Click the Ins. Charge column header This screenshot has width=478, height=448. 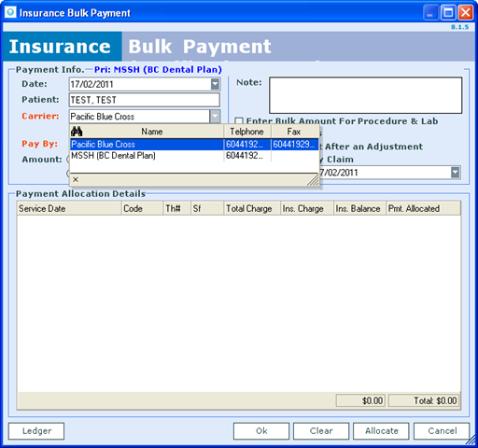(x=307, y=208)
